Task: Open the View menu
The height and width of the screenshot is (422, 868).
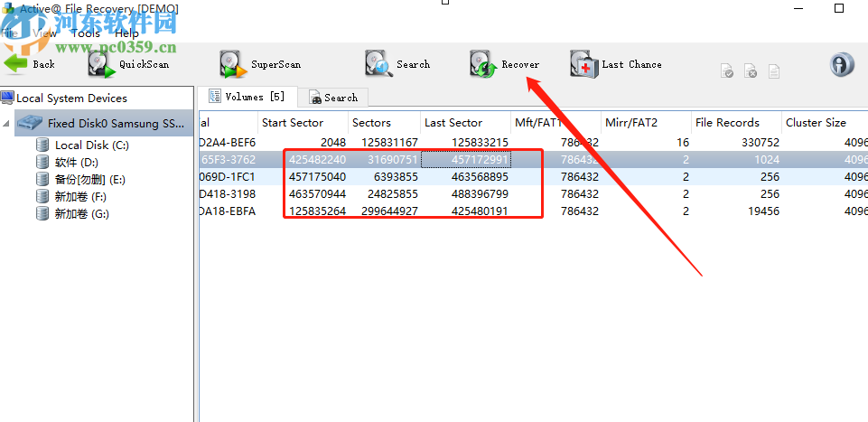Action: click(44, 33)
